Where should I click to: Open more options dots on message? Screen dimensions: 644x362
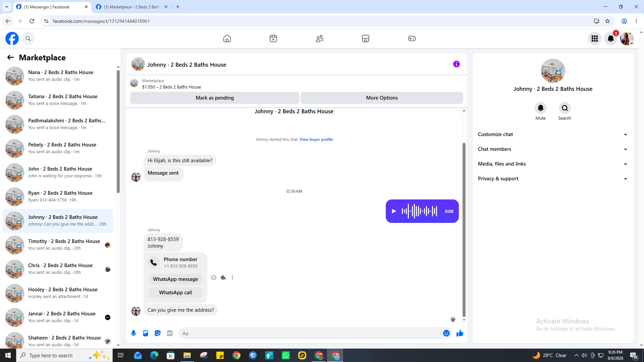232,278
